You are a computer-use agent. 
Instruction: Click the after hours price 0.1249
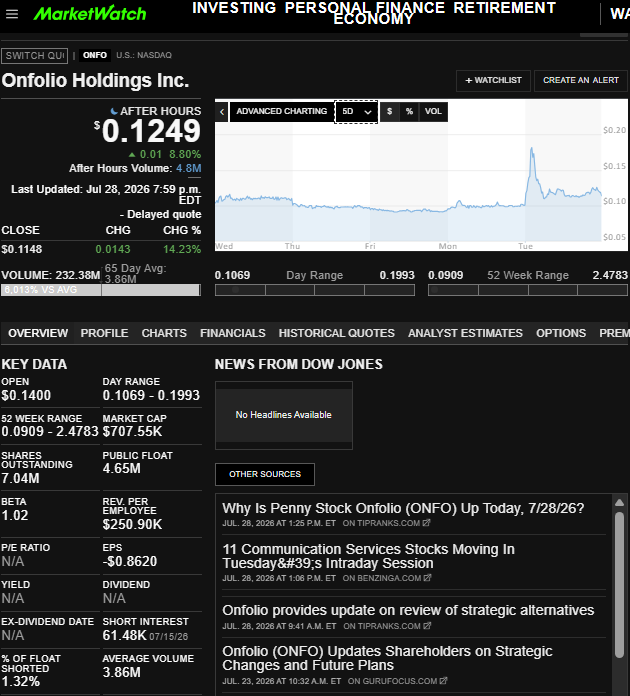(x=151, y=131)
